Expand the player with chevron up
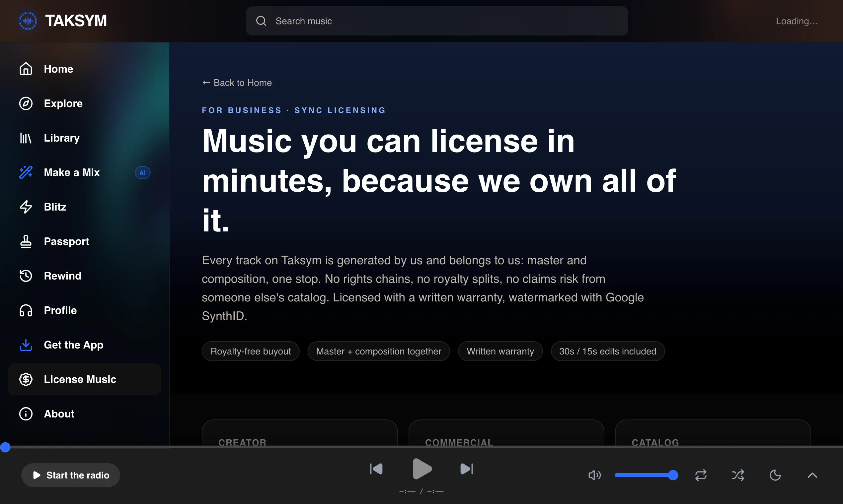 pos(812,475)
